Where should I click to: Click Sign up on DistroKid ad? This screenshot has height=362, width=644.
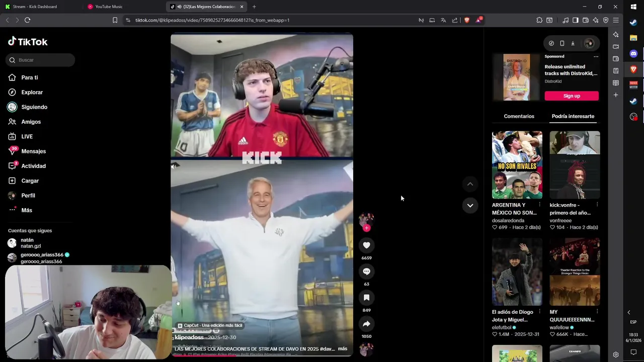572,96
